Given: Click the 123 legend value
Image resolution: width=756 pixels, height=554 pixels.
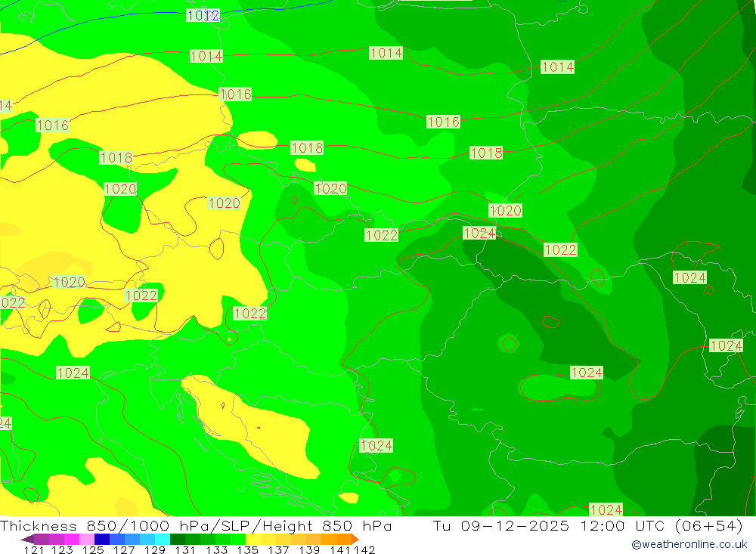Looking at the screenshot, I should pos(62,549).
